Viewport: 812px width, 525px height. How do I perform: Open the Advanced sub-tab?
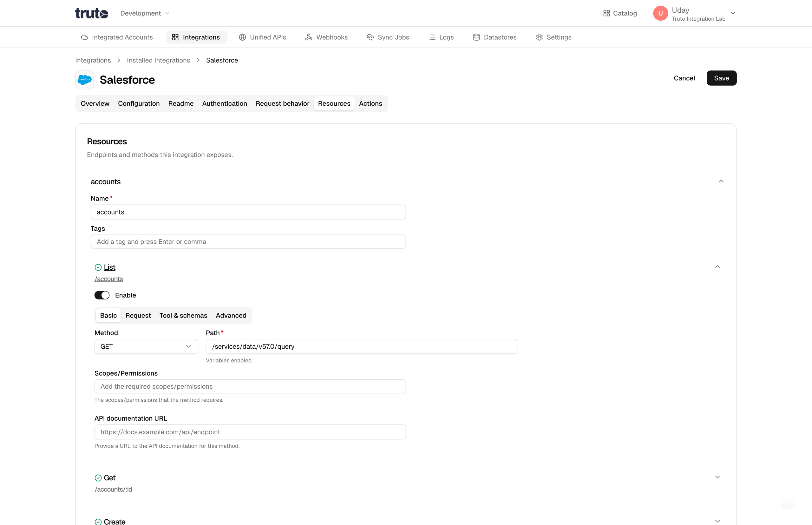(x=231, y=316)
